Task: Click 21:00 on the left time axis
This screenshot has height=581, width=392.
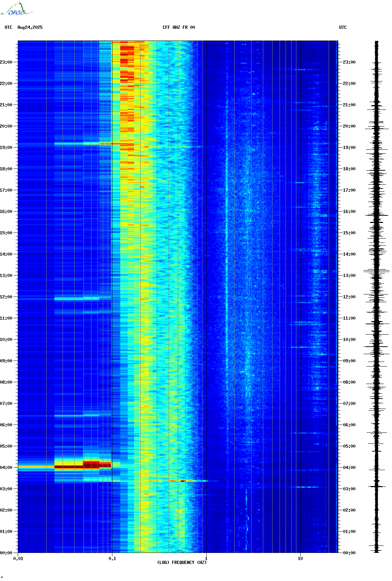Action: [x=6, y=105]
